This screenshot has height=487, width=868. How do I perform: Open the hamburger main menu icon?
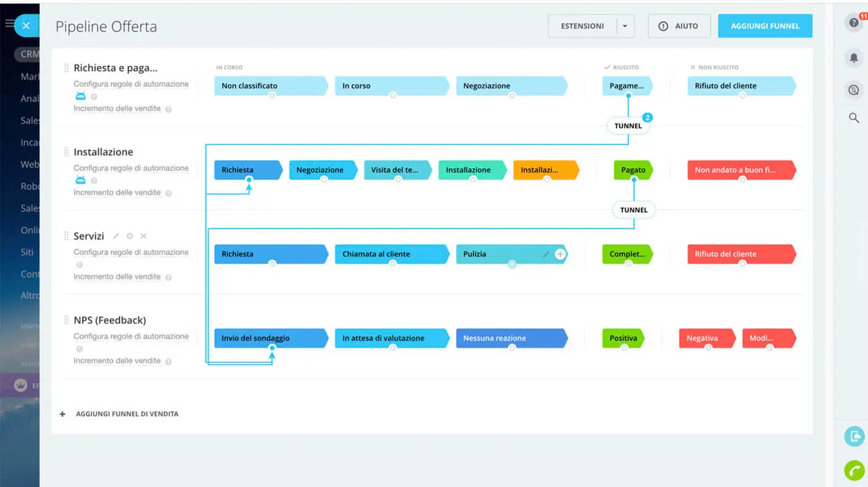click(x=9, y=24)
